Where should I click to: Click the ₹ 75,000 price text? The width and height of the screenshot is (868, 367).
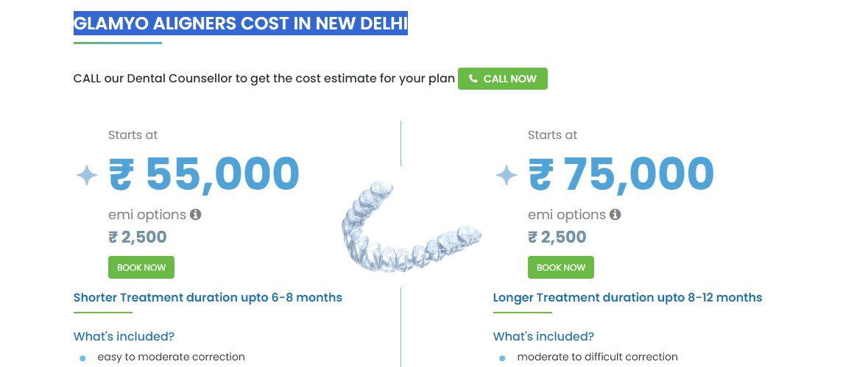coord(621,174)
